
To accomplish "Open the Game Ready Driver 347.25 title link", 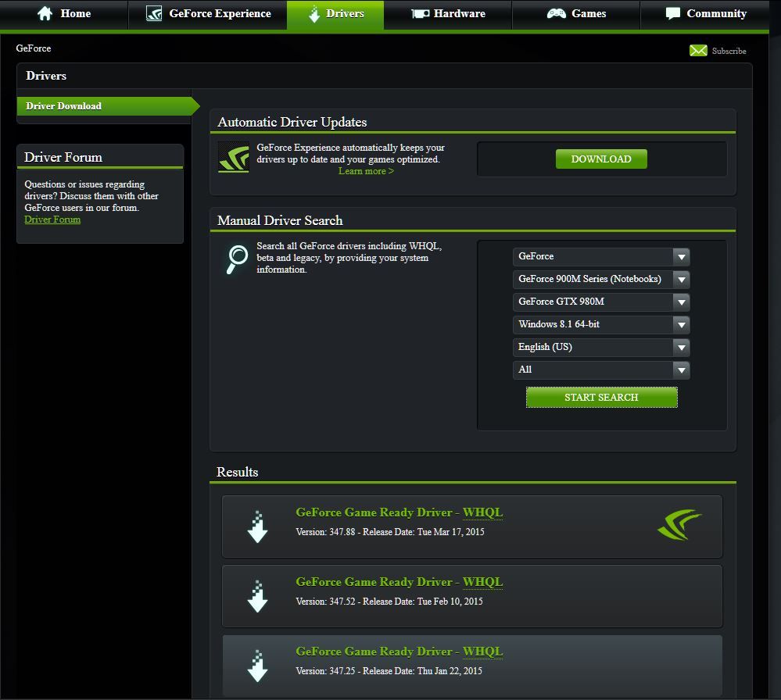I will point(399,652).
